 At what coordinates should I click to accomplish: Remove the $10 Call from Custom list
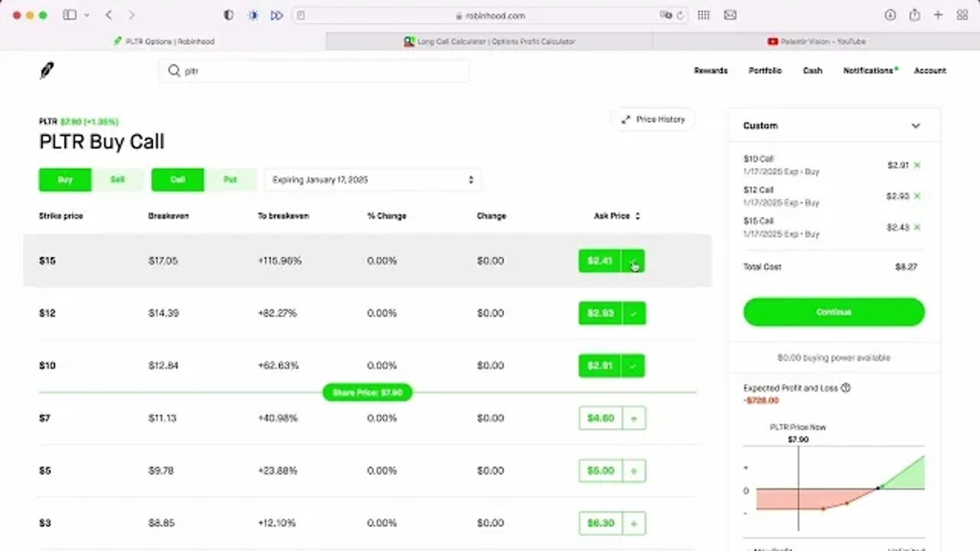pos(917,165)
